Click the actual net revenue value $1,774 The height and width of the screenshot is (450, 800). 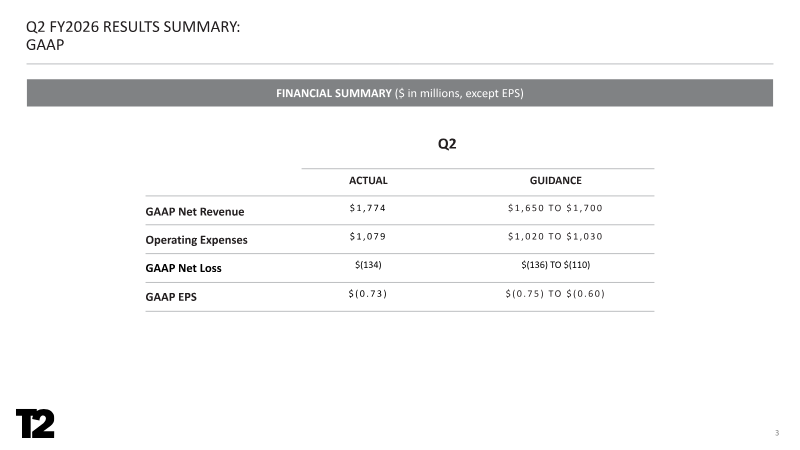(367, 208)
